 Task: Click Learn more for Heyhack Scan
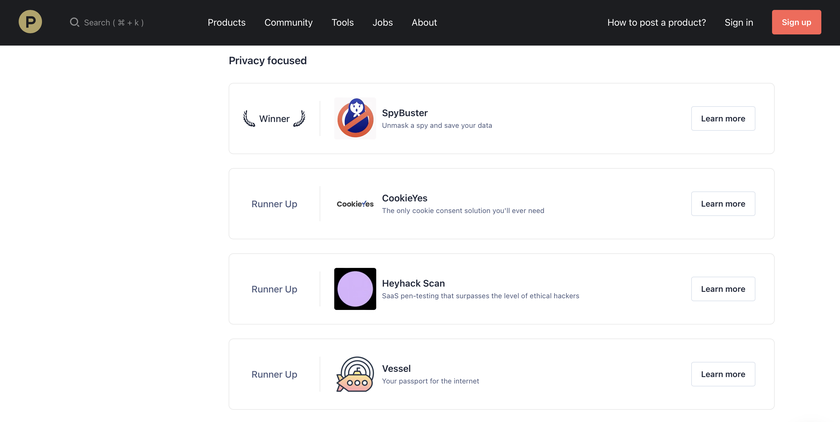(723, 289)
